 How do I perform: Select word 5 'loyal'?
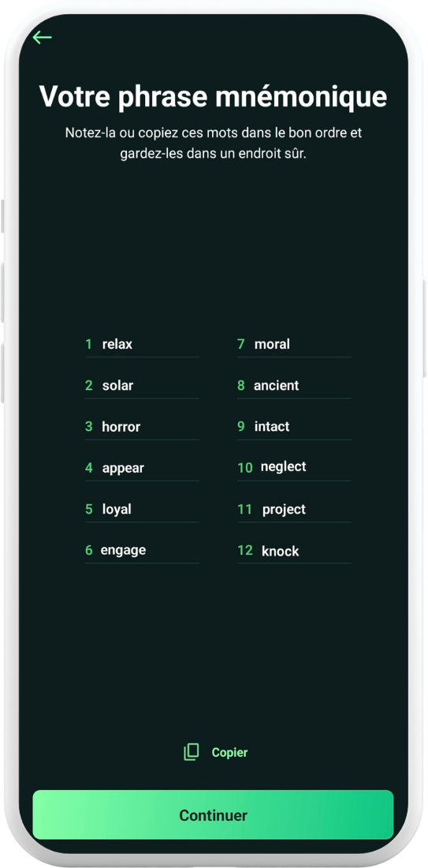click(x=117, y=509)
